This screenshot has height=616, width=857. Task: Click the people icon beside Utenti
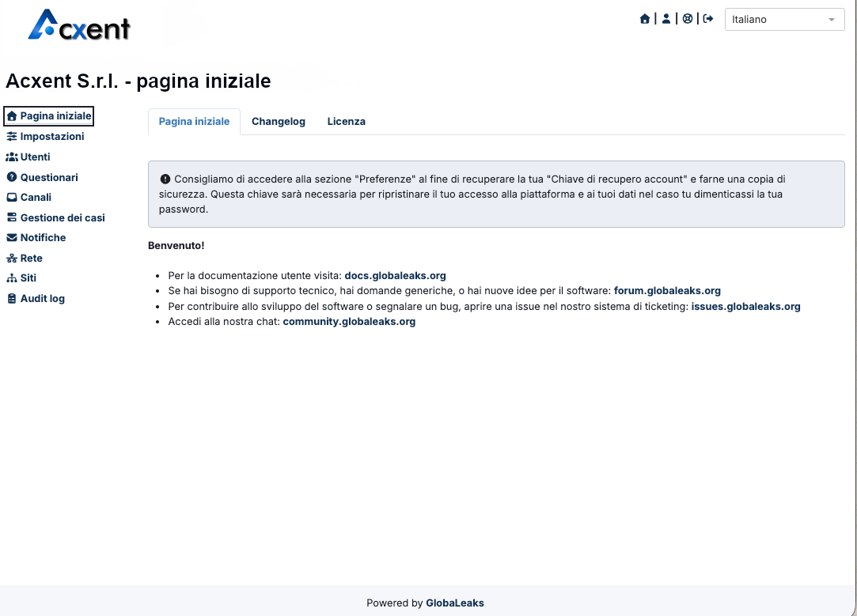(x=12, y=157)
